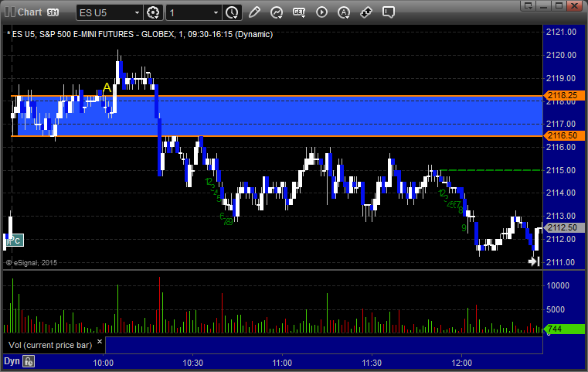The height and width of the screenshot is (372, 588).
Task: Click the 10:30 time axis label
Action: click(192, 363)
